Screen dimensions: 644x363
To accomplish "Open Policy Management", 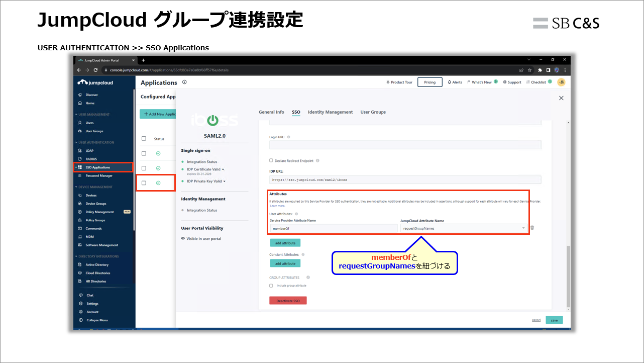I will [x=99, y=212].
